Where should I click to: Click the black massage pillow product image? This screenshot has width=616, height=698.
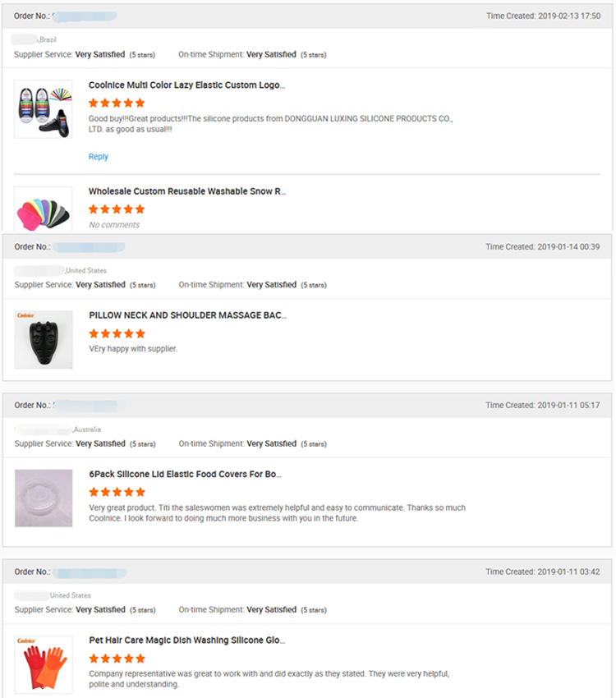[43, 339]
